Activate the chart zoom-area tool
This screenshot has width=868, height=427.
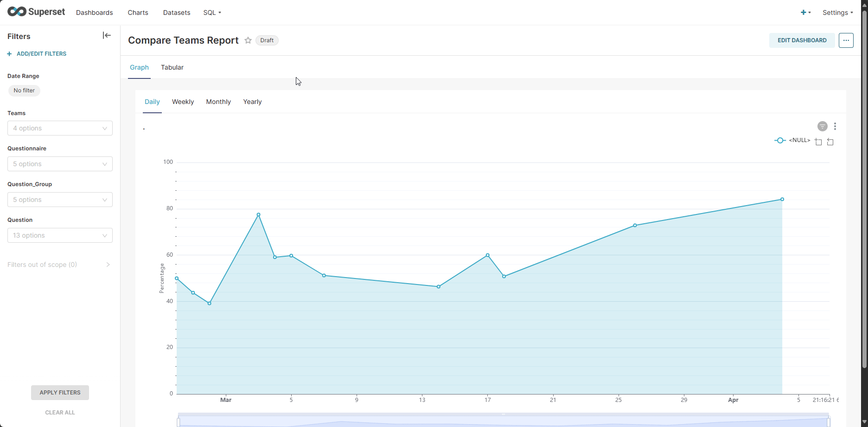(x=818, y=142)
